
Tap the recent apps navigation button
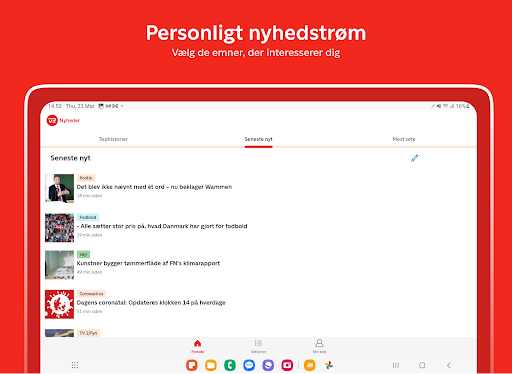[x=396, y=365]
